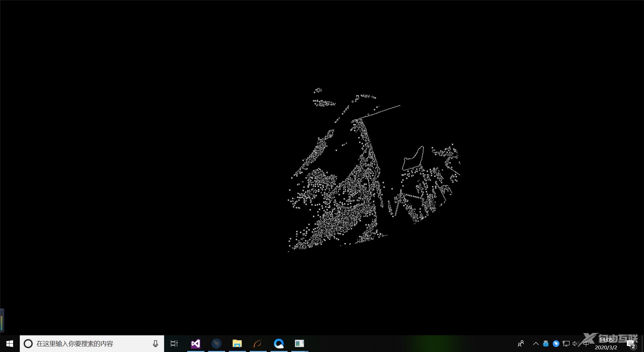Open network settings from the tray
This screenshot has height=352, width=644.
[x=566, y=344]
